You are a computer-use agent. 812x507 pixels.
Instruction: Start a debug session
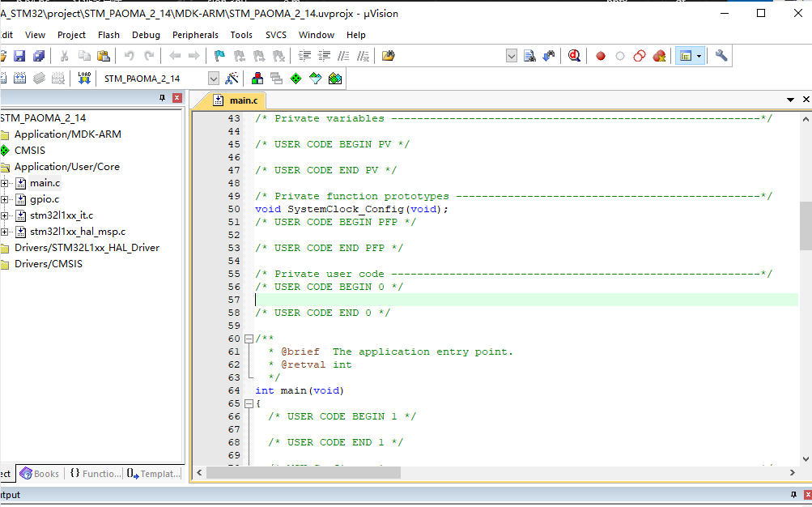click(x=574, y=55)
